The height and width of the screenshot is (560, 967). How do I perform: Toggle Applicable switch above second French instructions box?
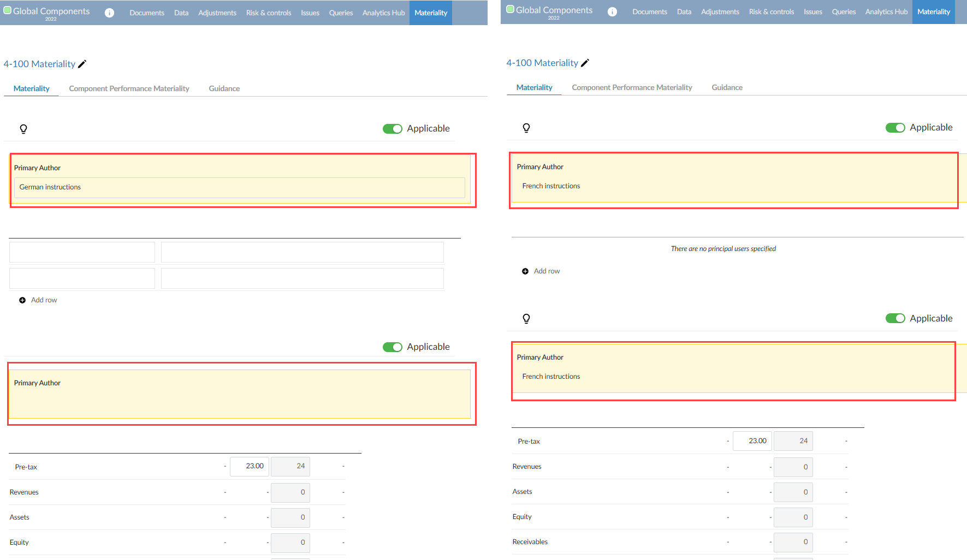click(x=895, y=319)
